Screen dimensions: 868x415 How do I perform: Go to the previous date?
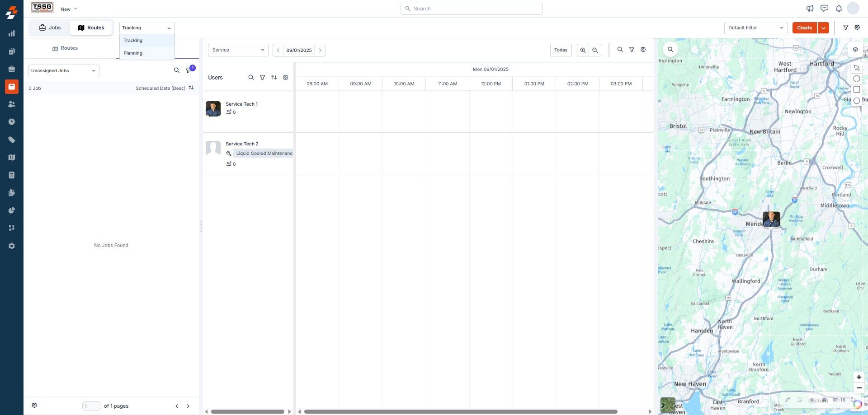pos(278,50)
